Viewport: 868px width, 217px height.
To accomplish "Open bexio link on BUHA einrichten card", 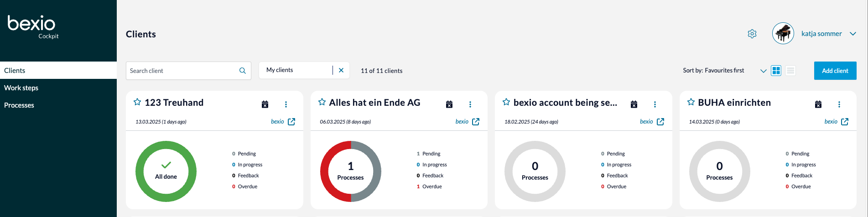I will coord(831,122).
